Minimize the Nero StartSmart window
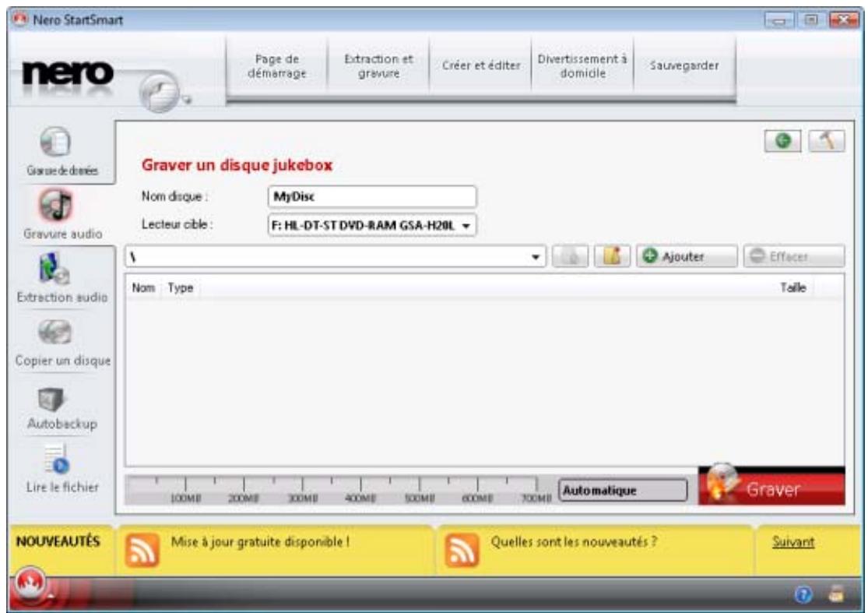Viewport: 868px width, 613px height. click(779, 20)
